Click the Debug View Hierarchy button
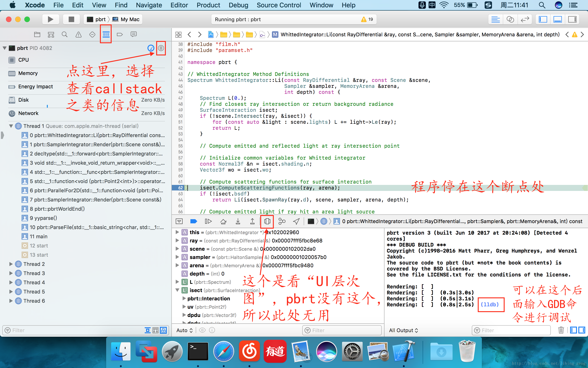This screenshot has width=588, height=368. click(267, 221)
